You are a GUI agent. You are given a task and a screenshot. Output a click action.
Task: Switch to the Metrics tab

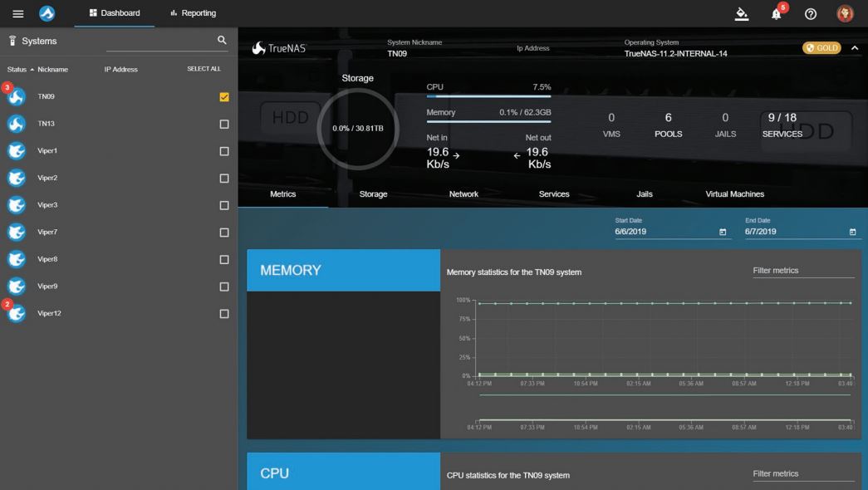click(283, 194)
